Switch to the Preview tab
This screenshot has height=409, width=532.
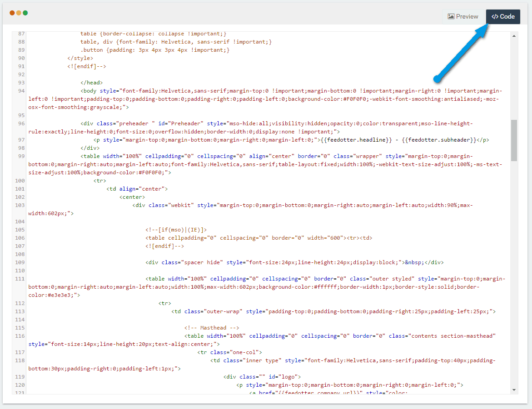click(x=463, y=16)
